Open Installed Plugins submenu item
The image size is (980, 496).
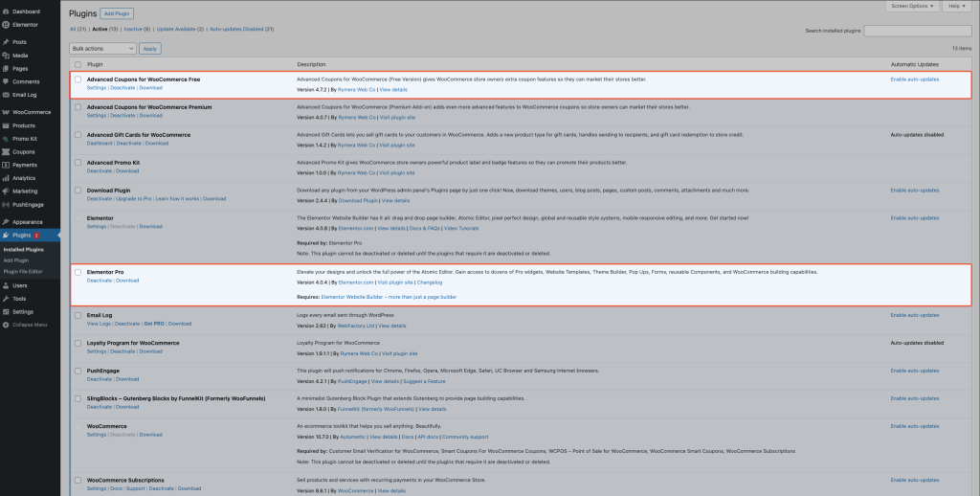point(24,250)
